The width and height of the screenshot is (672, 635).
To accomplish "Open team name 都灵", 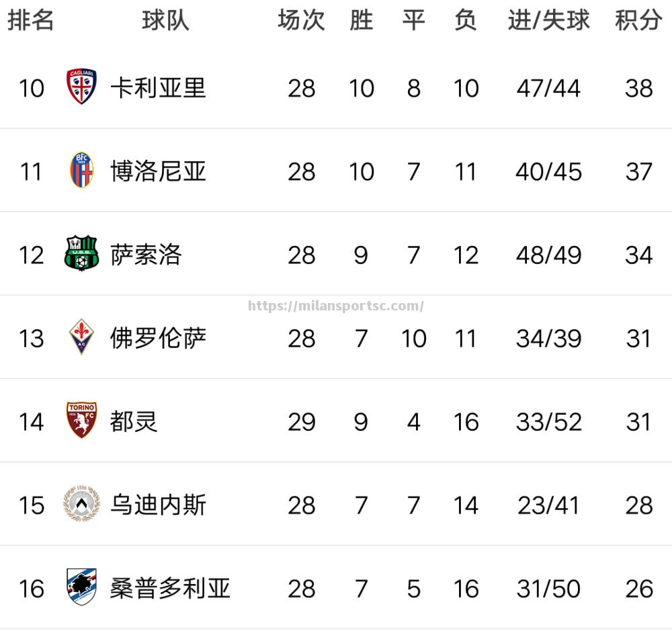I will click(x=134, y=421).
